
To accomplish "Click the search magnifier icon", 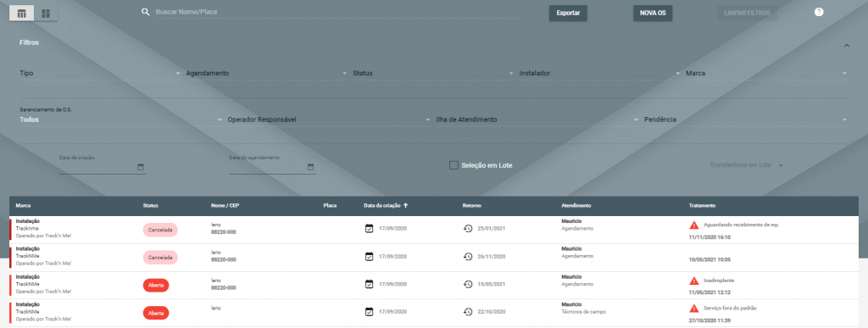I will 146,12.
